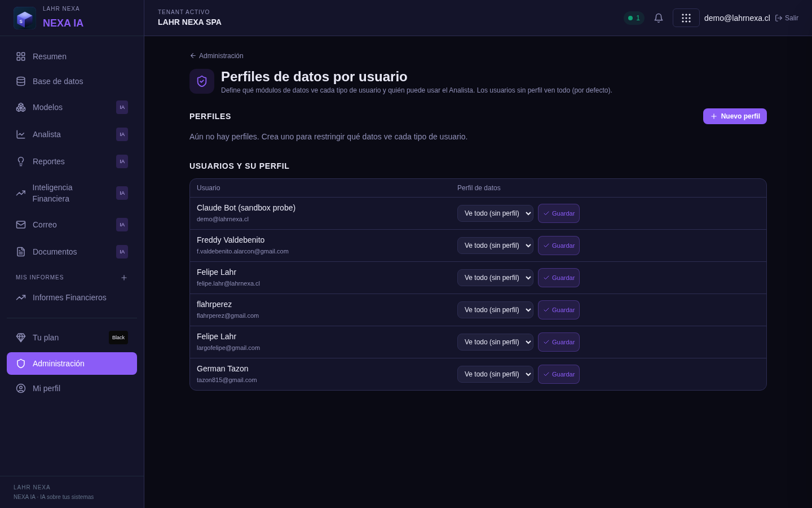Screen dimensions: 812x508
Task: Save profile for largofelipe@gmail.com
Action: (x=559, y=342)
